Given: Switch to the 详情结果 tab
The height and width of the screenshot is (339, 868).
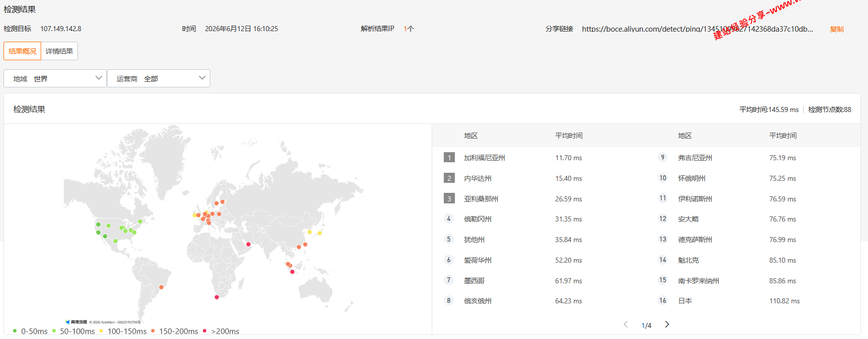Looking at the screenshot, I should coord(59,51).
